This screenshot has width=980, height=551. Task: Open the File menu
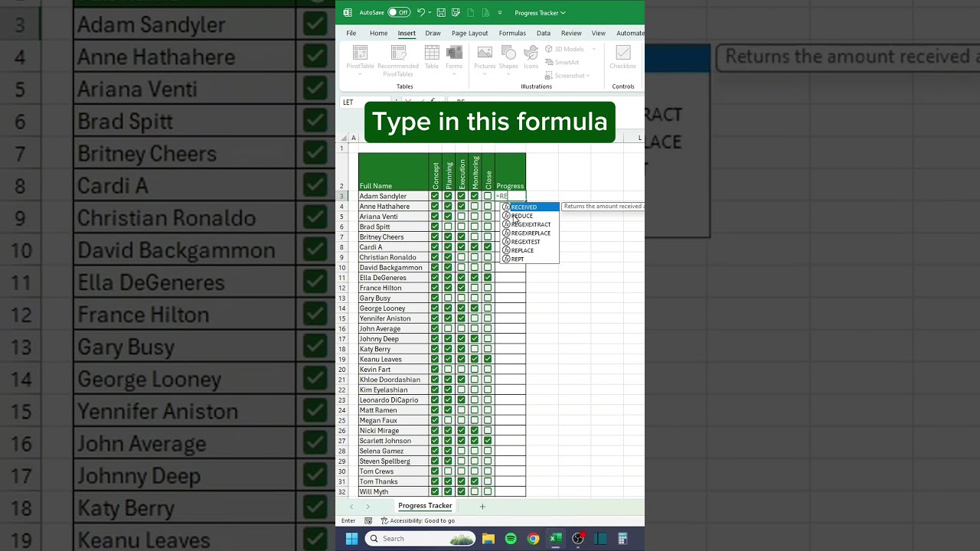tap(351, 34)
